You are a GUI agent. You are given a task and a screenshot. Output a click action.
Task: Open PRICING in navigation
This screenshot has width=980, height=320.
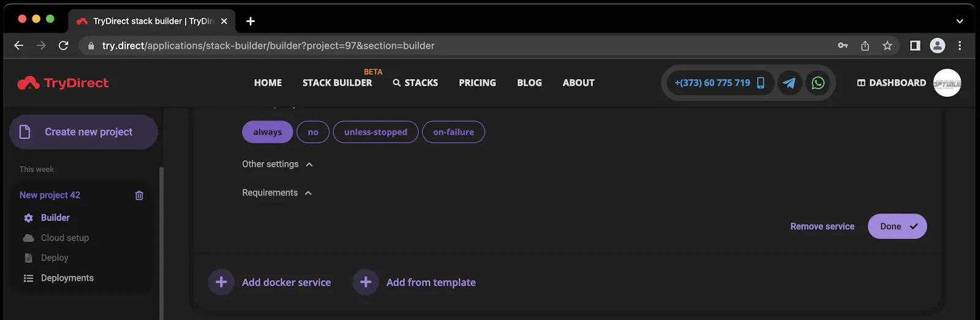[x=478, y=83]
